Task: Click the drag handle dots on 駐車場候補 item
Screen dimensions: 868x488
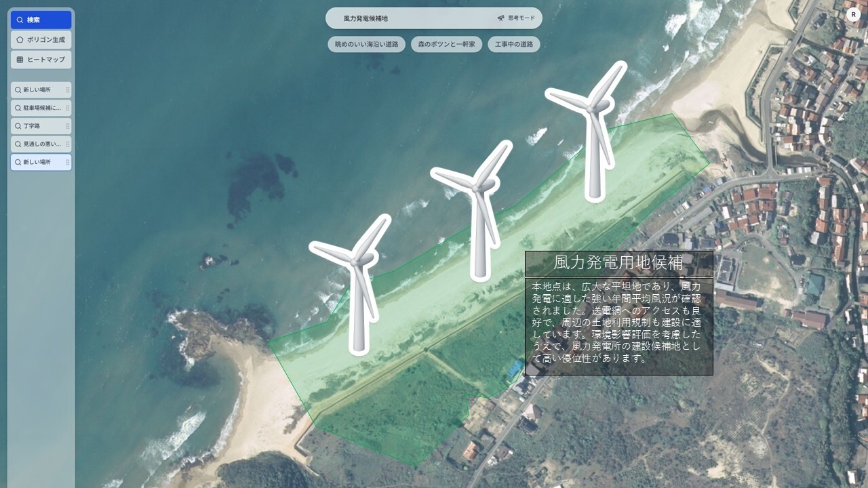Action: [x=67, y=108]
